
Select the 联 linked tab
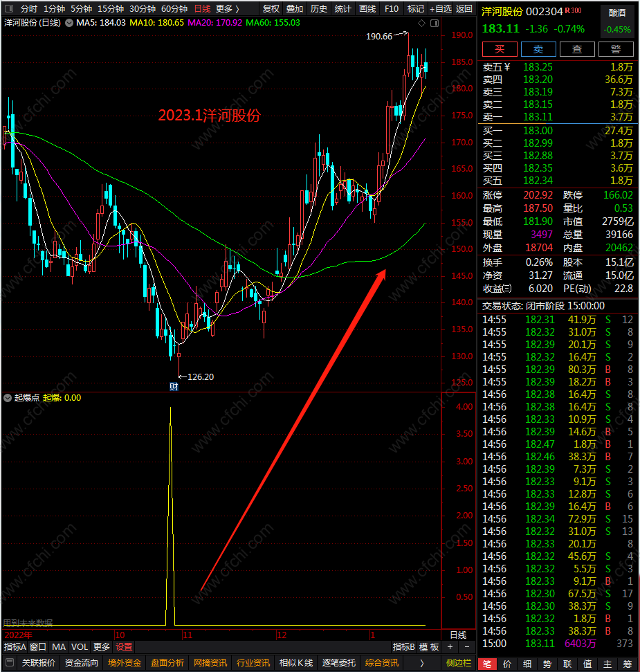567,664
